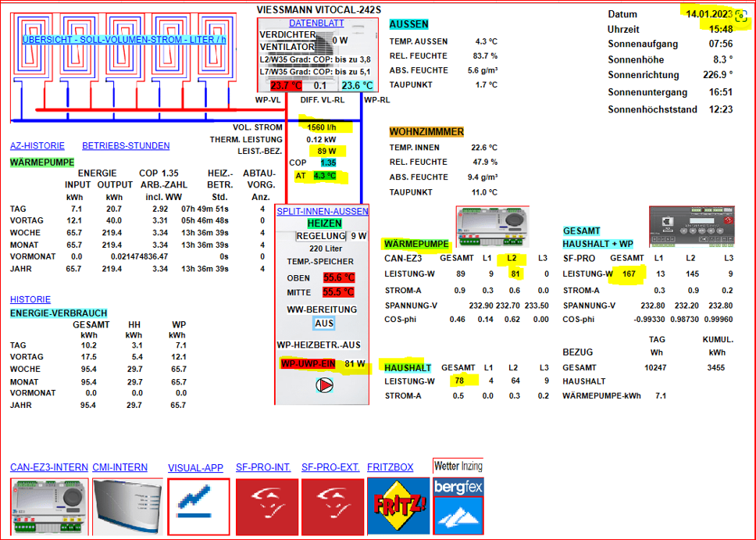Viewport: 756px width, 540px height.
Task: Click the HAUSHALT + WP heading
Action: 598,244
